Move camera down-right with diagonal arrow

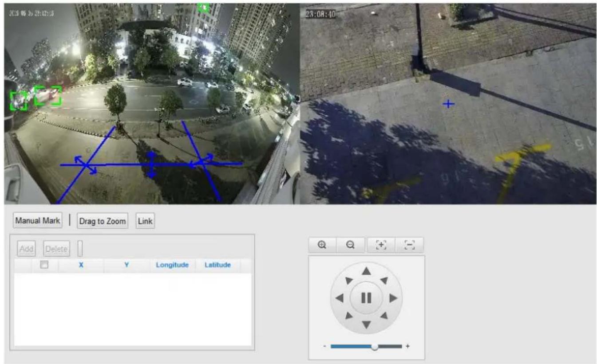384,315
